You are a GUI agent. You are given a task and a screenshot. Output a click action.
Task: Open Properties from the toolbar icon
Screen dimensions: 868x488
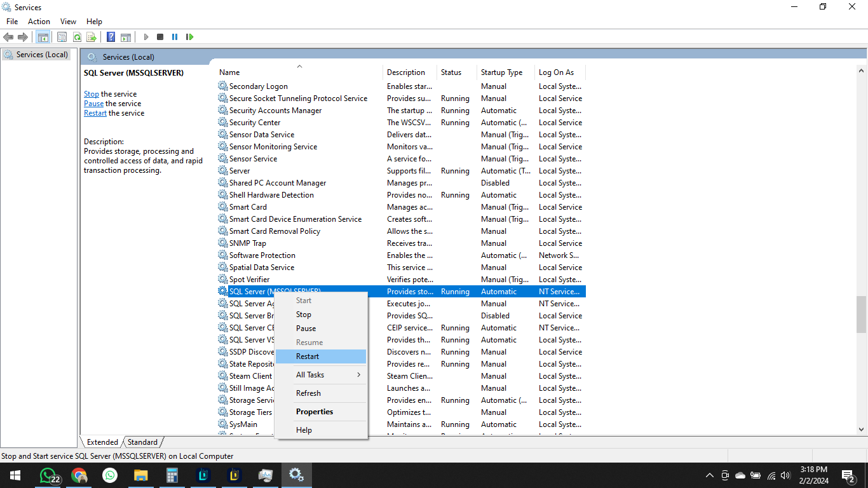[x=62, y=37]
